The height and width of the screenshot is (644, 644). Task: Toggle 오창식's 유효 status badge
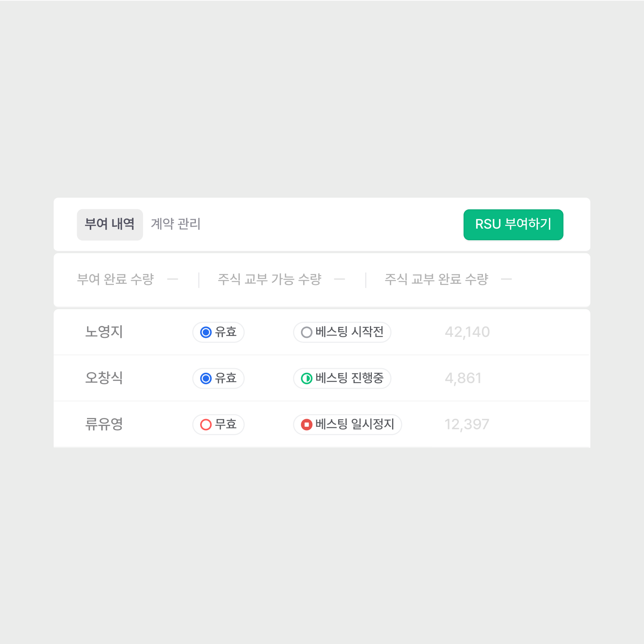click(218, 379)
